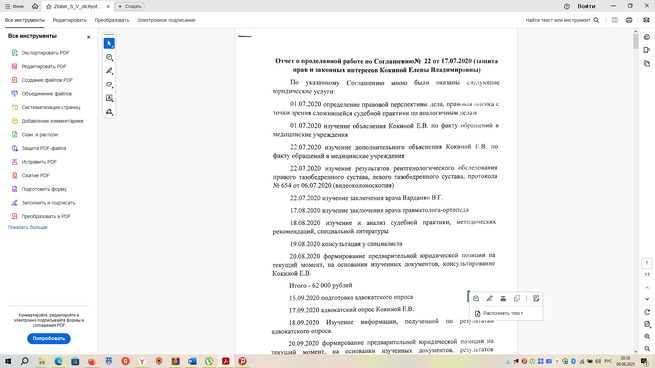This screenshot has width=655, height=368.
Task: Open the Меню hamburger menu
Action: (14, 6)
